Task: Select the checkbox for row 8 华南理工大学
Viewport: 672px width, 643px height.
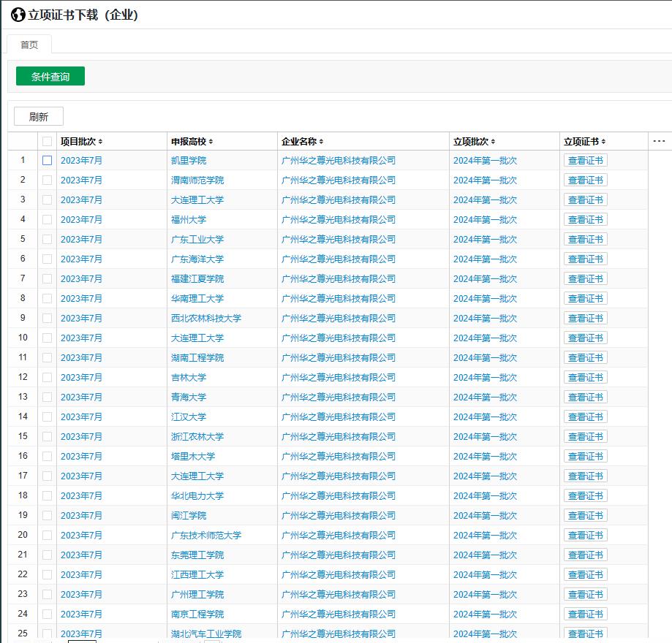Action: 47,299
